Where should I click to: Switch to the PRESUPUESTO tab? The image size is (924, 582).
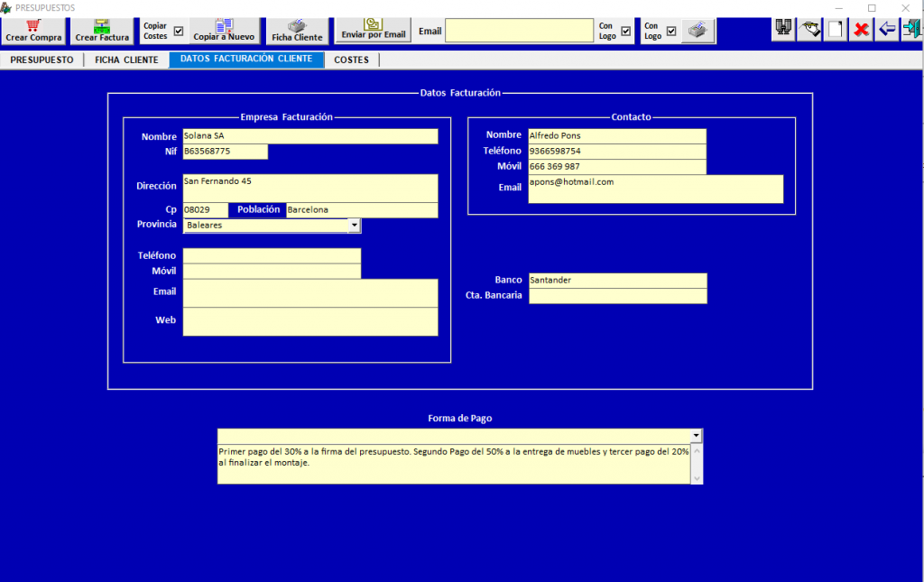[x=42, y=60]
